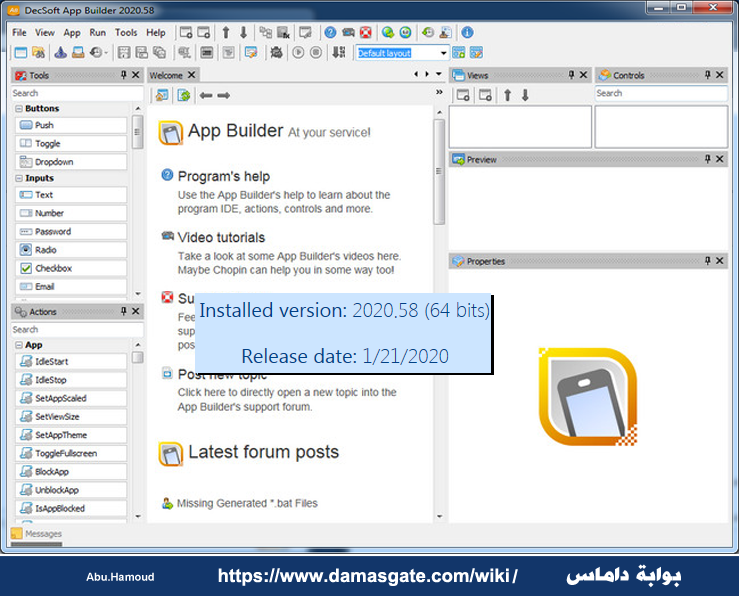
Task: Click the Welcome page vertical scrollbar thumb
Action: click(439, 172)
